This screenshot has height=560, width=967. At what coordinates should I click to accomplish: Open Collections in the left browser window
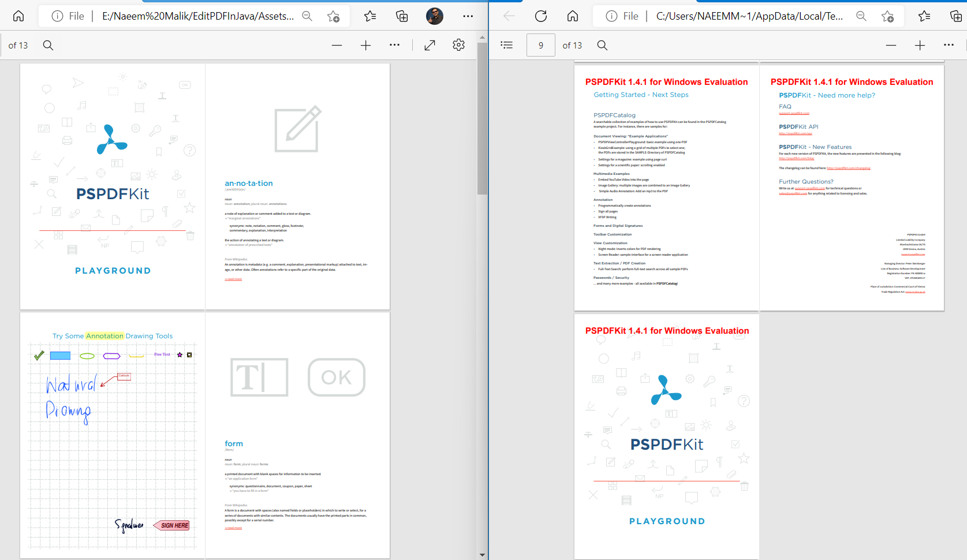(x=402, y=16)
